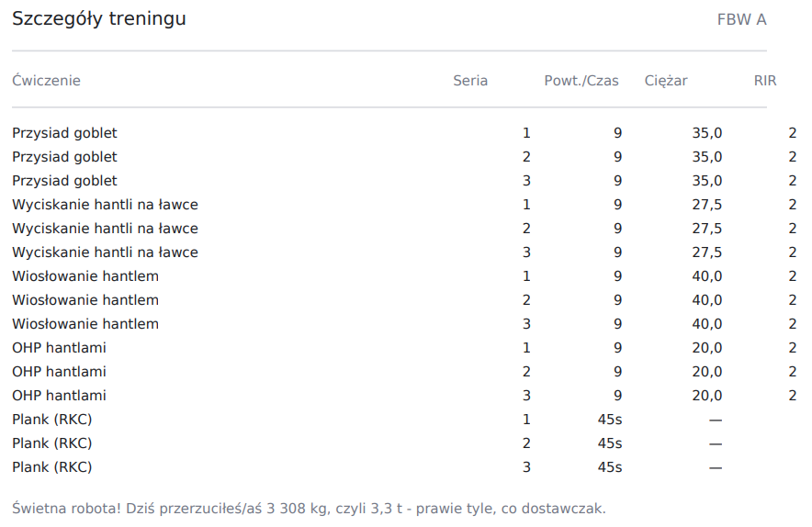The height and width of the screenshot is (527, 812).
Task: Click the 27,5 weight for Wyciskanie series 1
Action: coord(706,205)
